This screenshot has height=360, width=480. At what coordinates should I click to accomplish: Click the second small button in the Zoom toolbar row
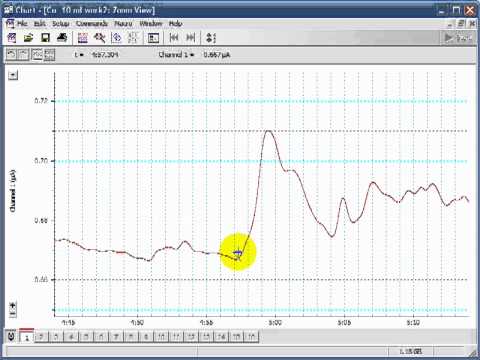(23, 54)
